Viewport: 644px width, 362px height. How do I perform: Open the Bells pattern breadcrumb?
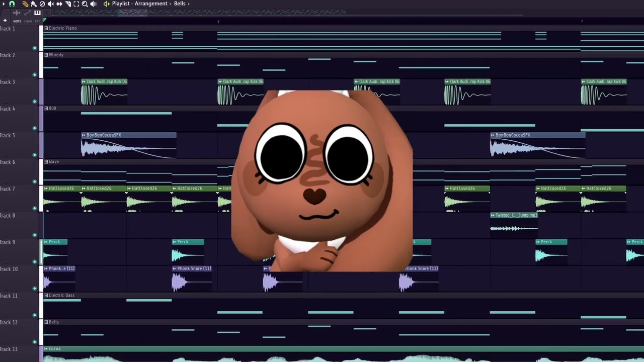point(180,4)
